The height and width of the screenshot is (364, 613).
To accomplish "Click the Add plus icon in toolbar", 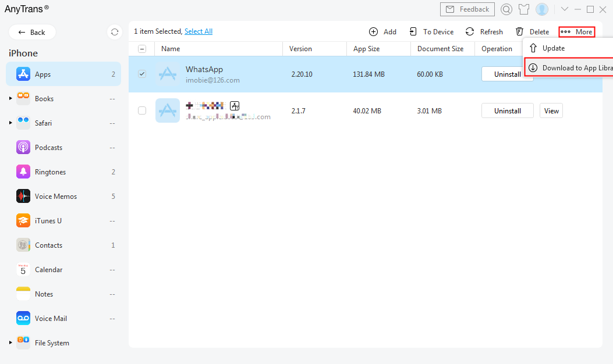I will pos(374,32).
